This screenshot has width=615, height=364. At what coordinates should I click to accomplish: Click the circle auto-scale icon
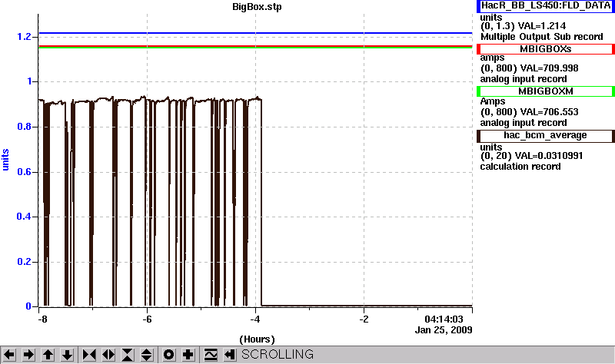(x=168, y=355)
